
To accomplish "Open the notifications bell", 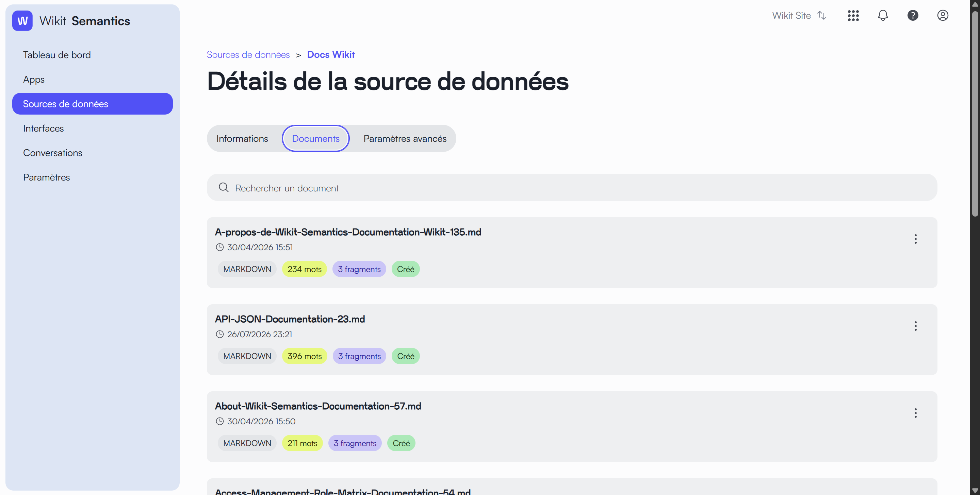I will pos(883,16).
